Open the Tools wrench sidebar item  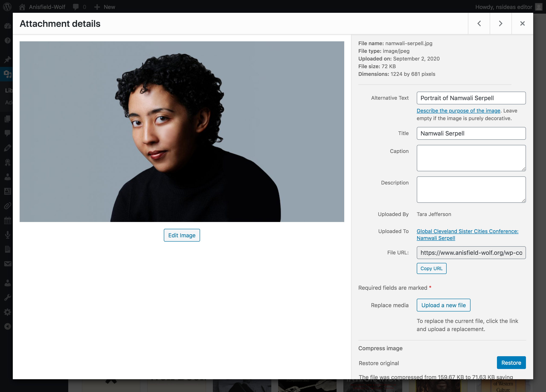7,297
